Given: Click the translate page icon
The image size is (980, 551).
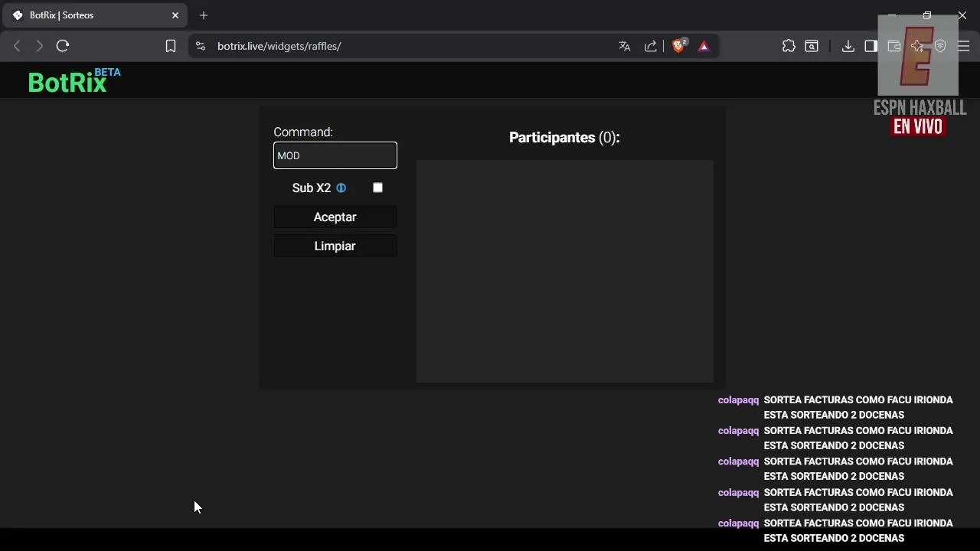Looking at the screenshot, I should [625, 46].
